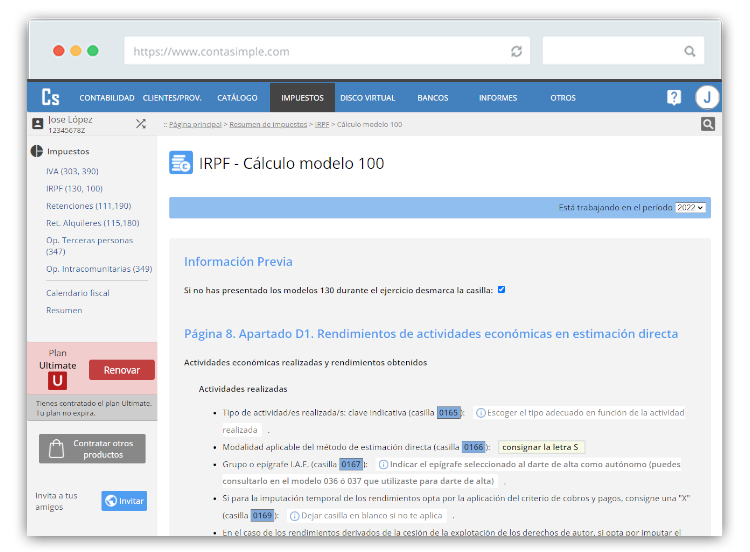Uncheck the modelos 130 presented checkbox
750x552 pixels.
(x=501, y=290)
